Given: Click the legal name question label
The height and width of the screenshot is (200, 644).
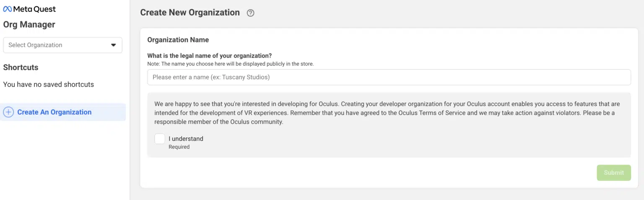Looking at the screenshot, I should pyautogui.click(x=210, y=56).
